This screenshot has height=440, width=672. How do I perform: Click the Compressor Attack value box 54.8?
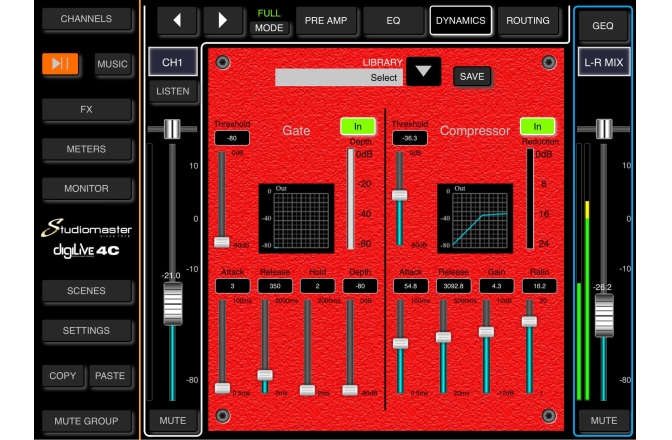coord(410,286)
